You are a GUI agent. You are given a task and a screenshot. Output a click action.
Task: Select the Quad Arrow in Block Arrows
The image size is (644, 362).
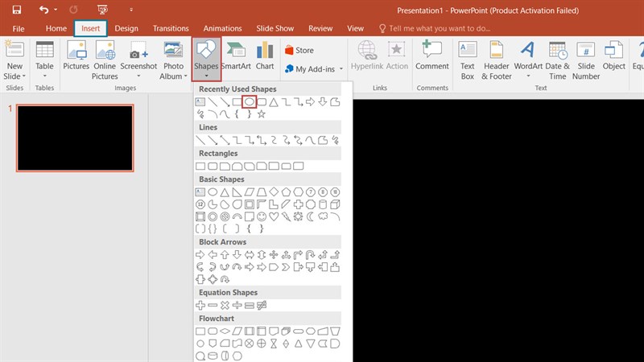274,255
